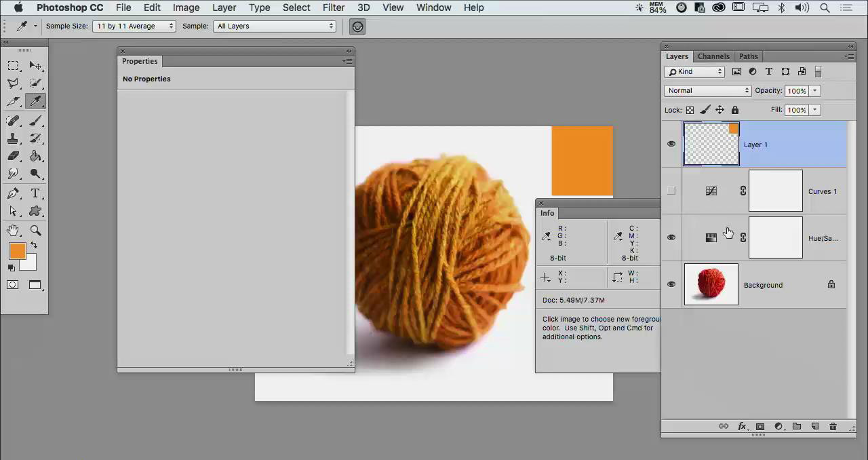The height and width of the screenshot is (460, 868).
Task: Select the Hue/Saturation layer mask thumbnail
Action: 775,237
